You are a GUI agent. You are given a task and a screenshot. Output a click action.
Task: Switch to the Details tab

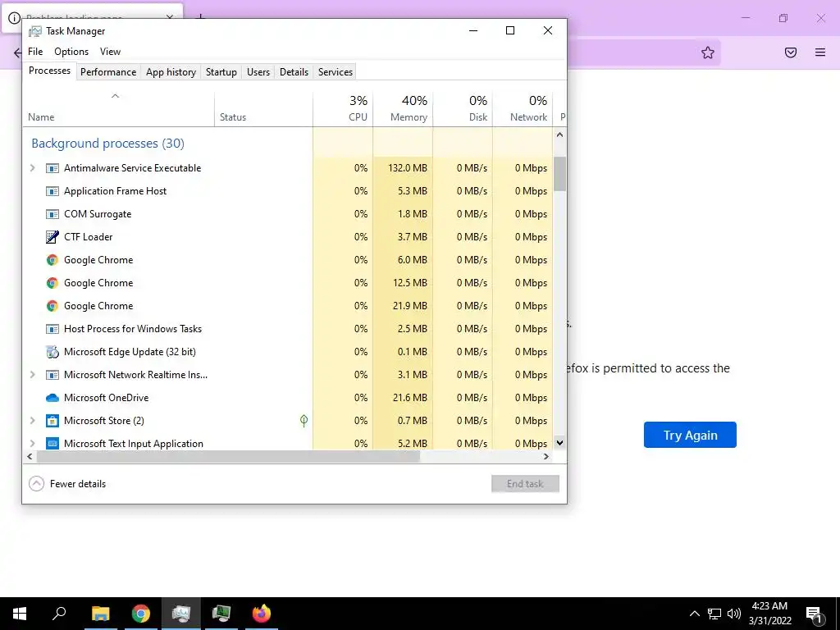tap(294, 72)
